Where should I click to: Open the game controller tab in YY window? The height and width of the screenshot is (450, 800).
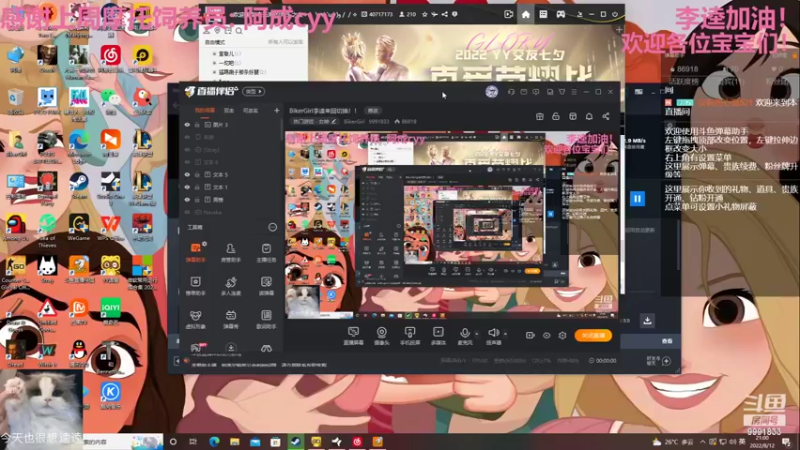coord(561,14)
